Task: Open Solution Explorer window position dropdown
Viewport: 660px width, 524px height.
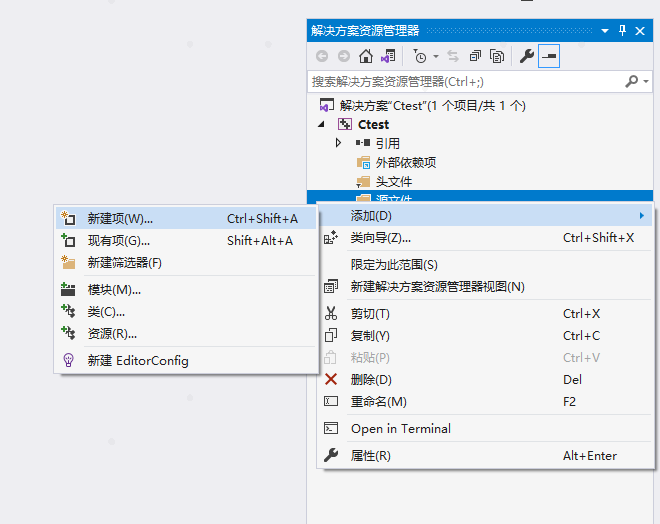Action: [x=605, y=31]
